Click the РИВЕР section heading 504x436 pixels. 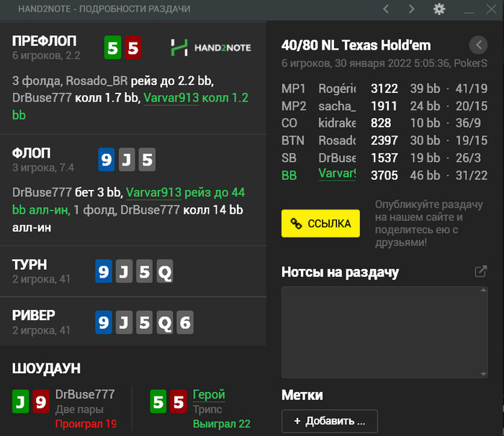point(34,316)
